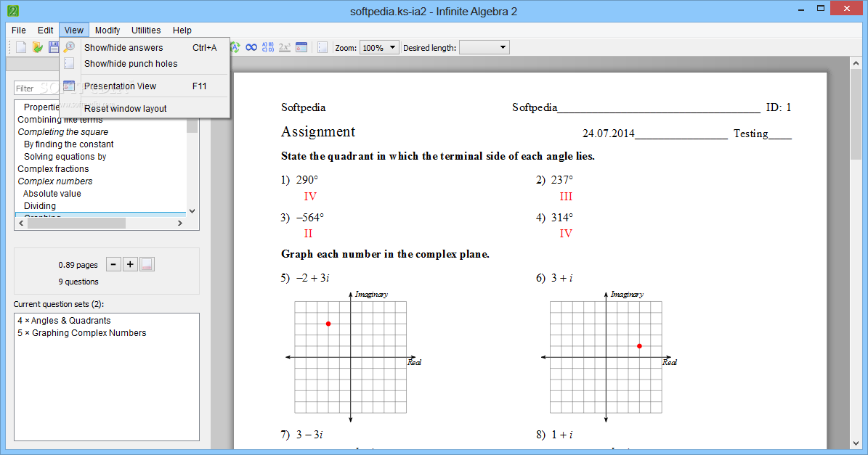Open the Edit menu
Screen dimensions: 868x455
pos(45,30)
